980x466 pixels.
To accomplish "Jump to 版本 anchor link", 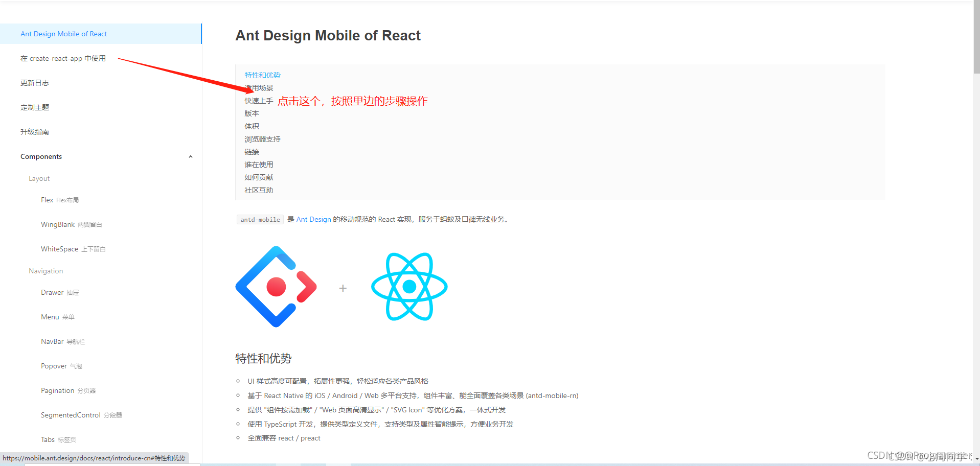I will (x=252, y=113).
